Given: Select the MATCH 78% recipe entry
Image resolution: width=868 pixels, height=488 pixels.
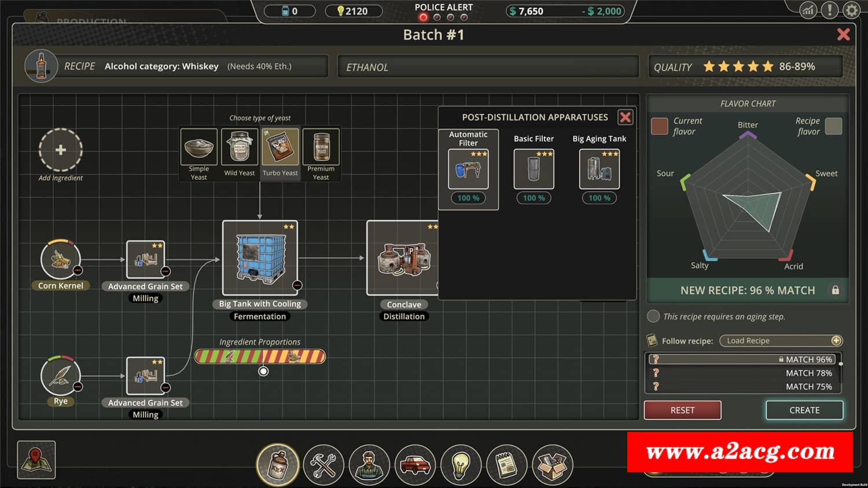Looking at the screenshot, I should tap(744, 373).
